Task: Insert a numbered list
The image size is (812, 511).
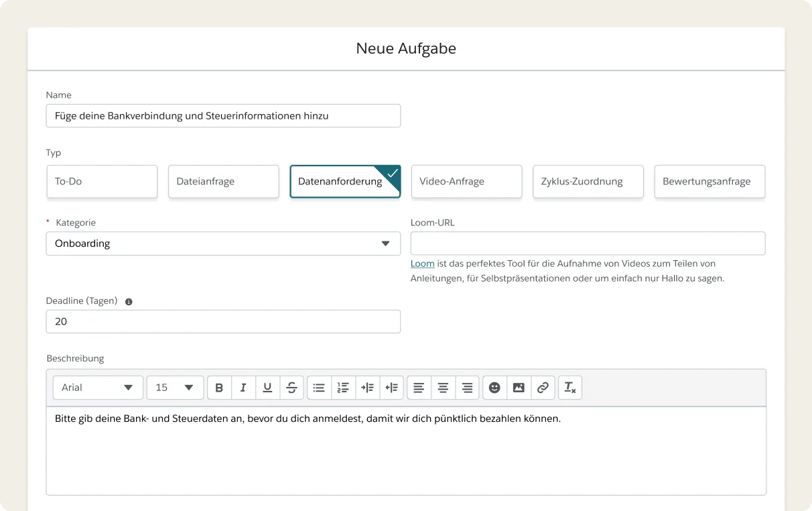Action: click(343, 388)
